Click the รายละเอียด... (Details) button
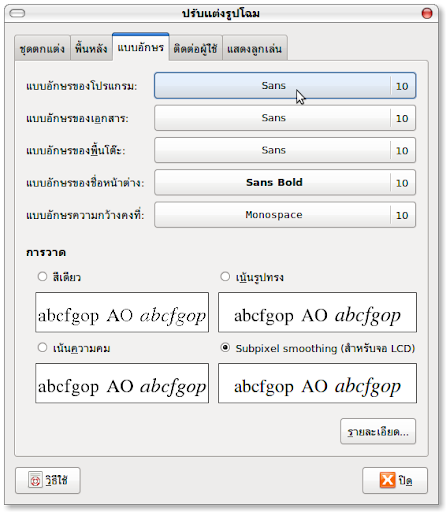Viewport: 446px width, 512px height. [378, 431]
